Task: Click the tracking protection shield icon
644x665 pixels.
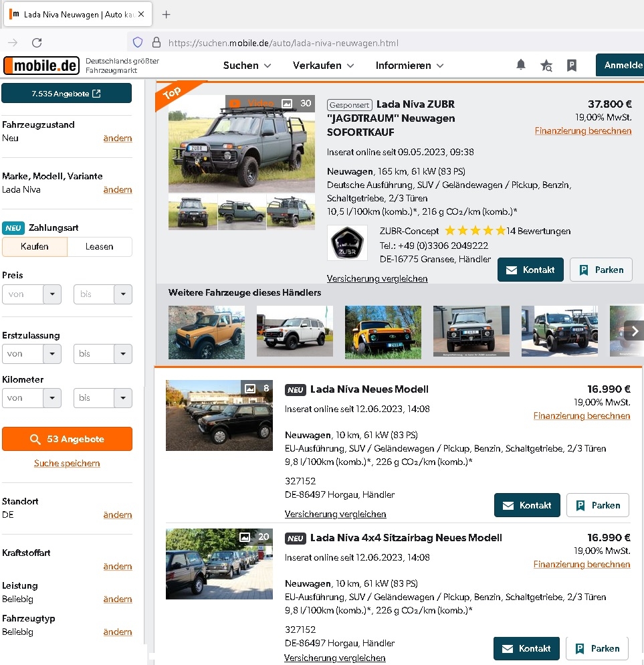Action: click(x=138, y=42)
